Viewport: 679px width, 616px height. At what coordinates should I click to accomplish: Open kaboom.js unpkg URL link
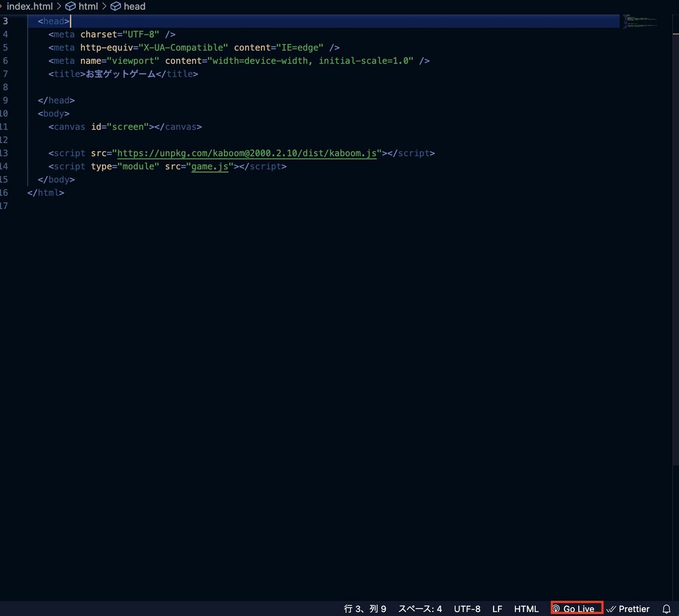click(x=247, y=153)
